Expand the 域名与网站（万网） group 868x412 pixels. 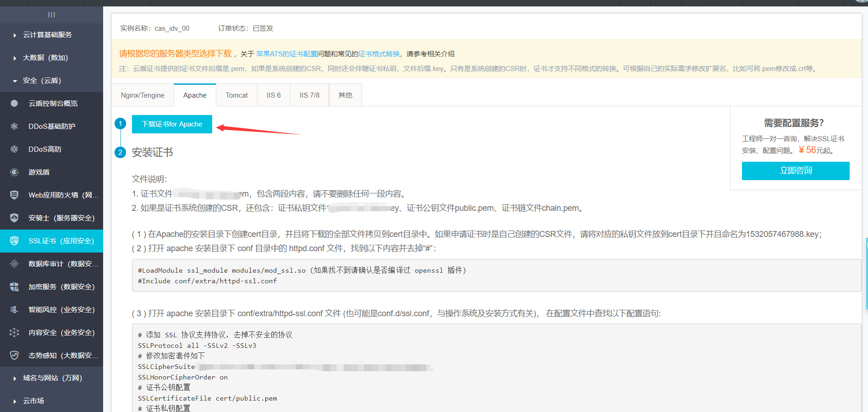click(x=52, y=378)
